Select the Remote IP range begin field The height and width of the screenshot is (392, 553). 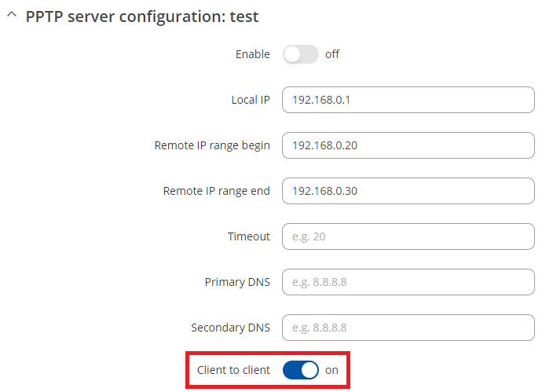(408, 145)
